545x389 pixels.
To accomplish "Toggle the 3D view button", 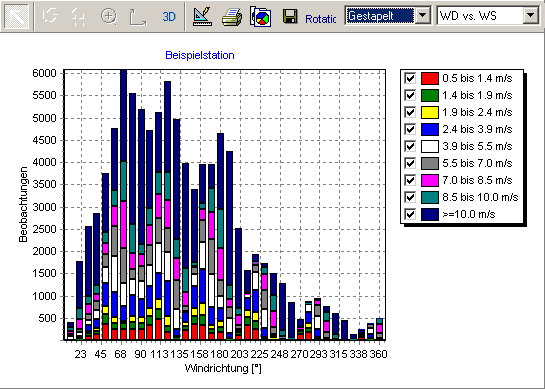I will pyautogui.click(x=169, y=16).
